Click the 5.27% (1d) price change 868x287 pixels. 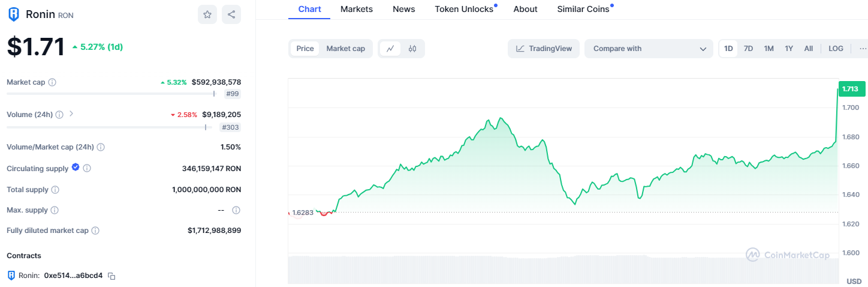click(x=97, y=47)
